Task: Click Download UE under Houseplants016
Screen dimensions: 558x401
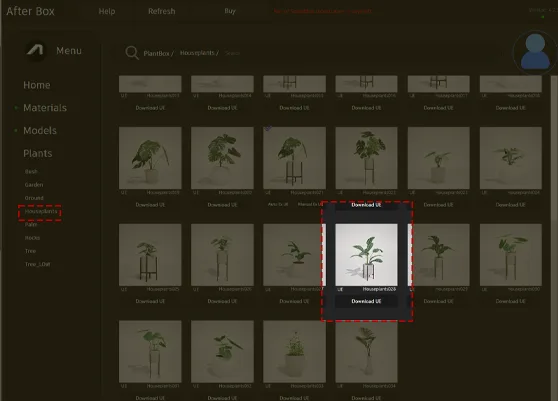Action: [367, 108]
